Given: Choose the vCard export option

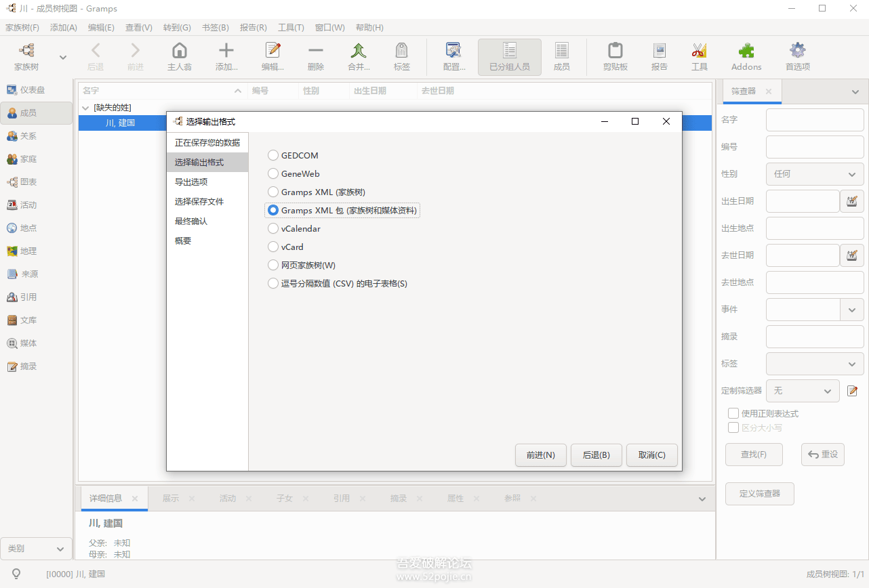Looking at the screenshot, I should (273, 247).
